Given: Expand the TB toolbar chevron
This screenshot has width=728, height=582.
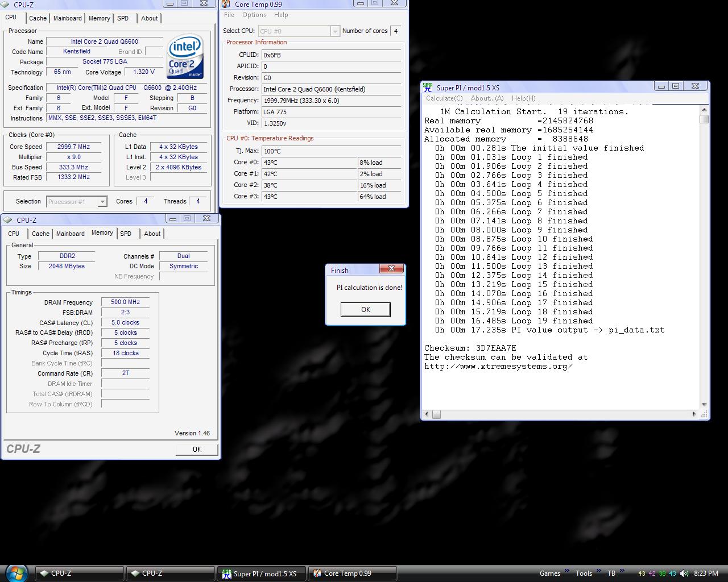Looking at the screenshot, I should 622,572.
